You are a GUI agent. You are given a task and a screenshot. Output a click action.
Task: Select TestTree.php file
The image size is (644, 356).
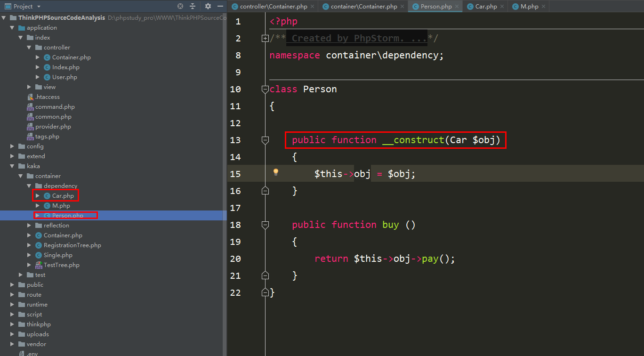[61, 265]
